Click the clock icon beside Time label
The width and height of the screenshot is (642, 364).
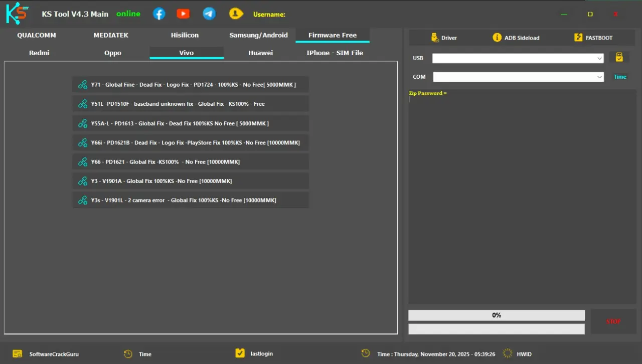pyautogui.click(x=128, y=354)
